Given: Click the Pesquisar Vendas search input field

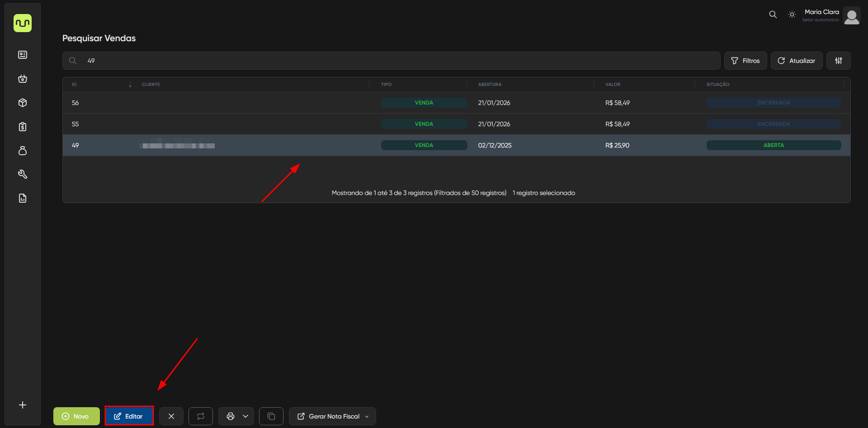Looking at the screenshot, I should [x=398, y=61].
